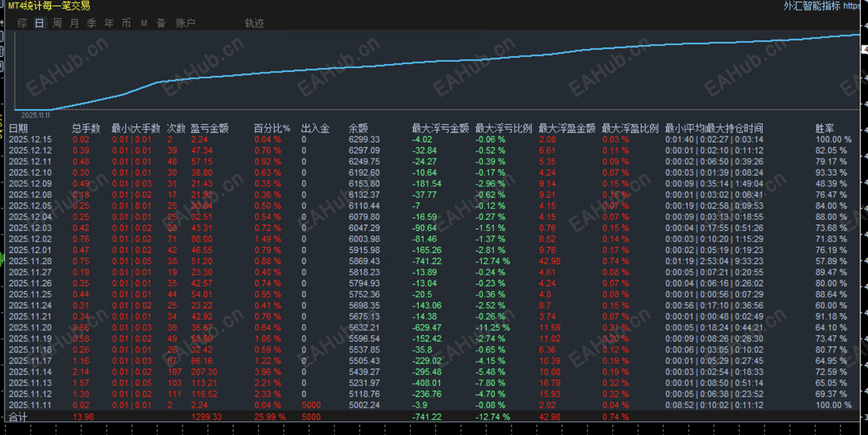
Task: Switch to the 综 summary tab
Action: tap(22, 23)
